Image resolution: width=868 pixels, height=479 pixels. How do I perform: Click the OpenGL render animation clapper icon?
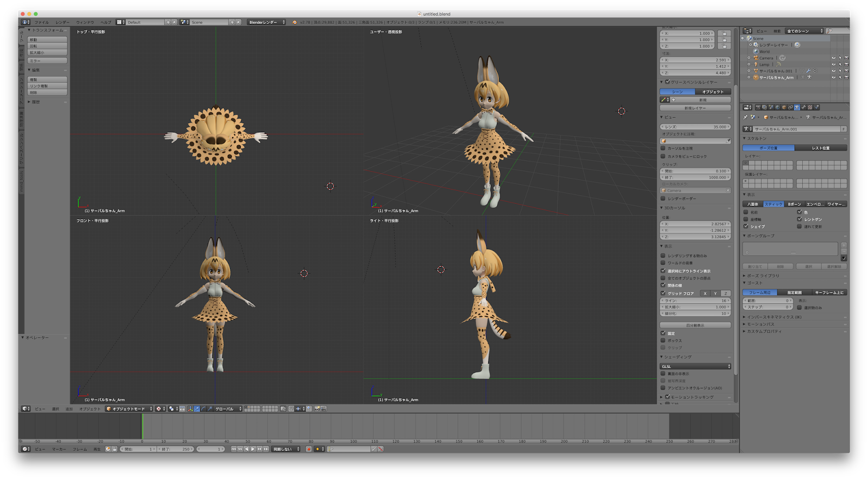pos(324,409)
